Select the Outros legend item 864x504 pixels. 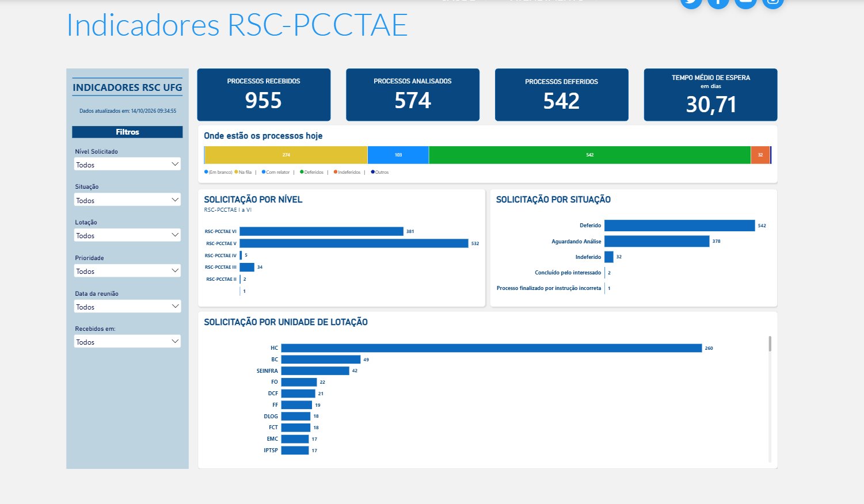click(380, 172)
